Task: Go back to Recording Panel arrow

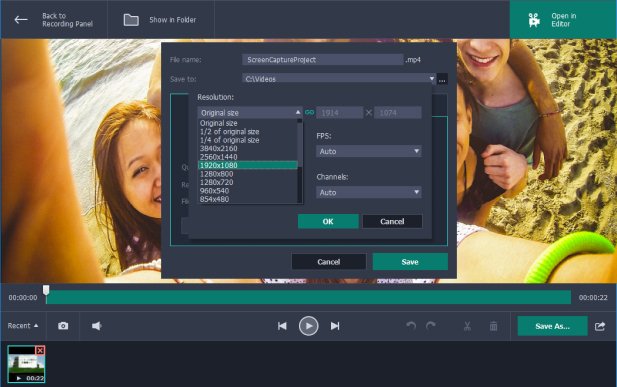Action: 21,20
